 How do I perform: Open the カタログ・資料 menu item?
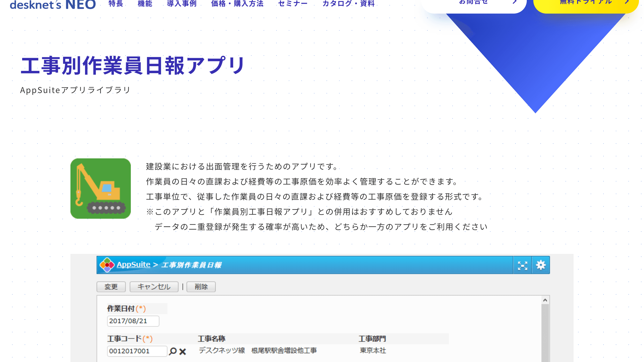pyautogui.click(x=349, y=3)
